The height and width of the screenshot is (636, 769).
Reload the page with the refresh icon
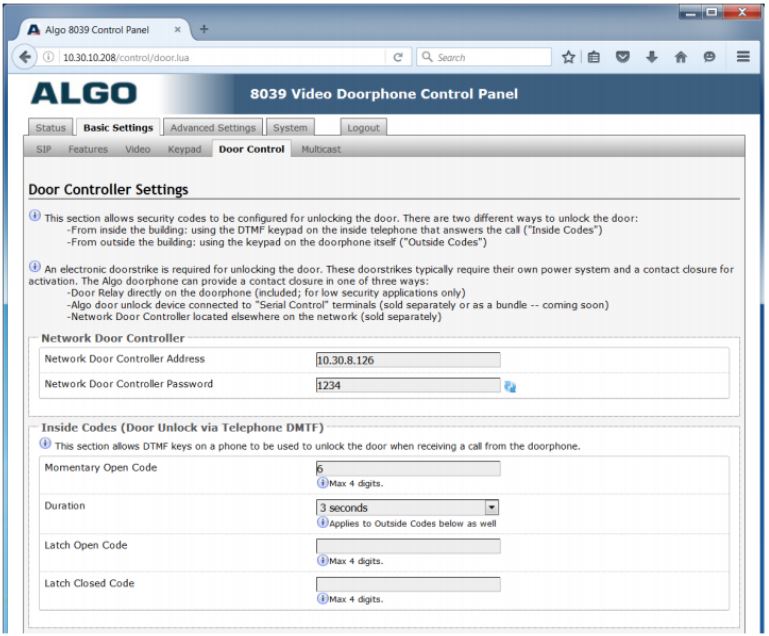click(398, 57)
